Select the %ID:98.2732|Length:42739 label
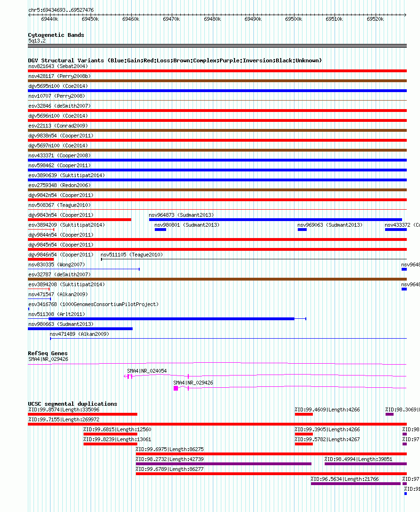The width and height of the screenshot is (420, 512). pos(170,459)
